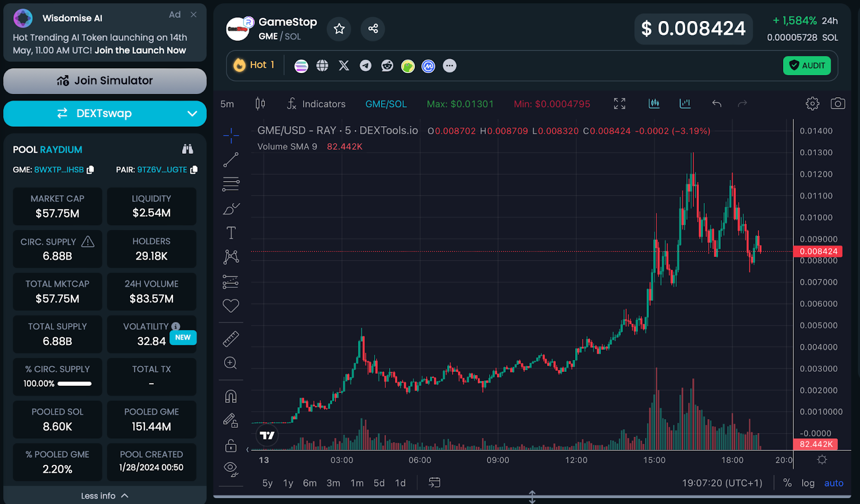Viewport: 860px width, 504px height.
Task: Select the brush drawing tool
Action: 231,208
